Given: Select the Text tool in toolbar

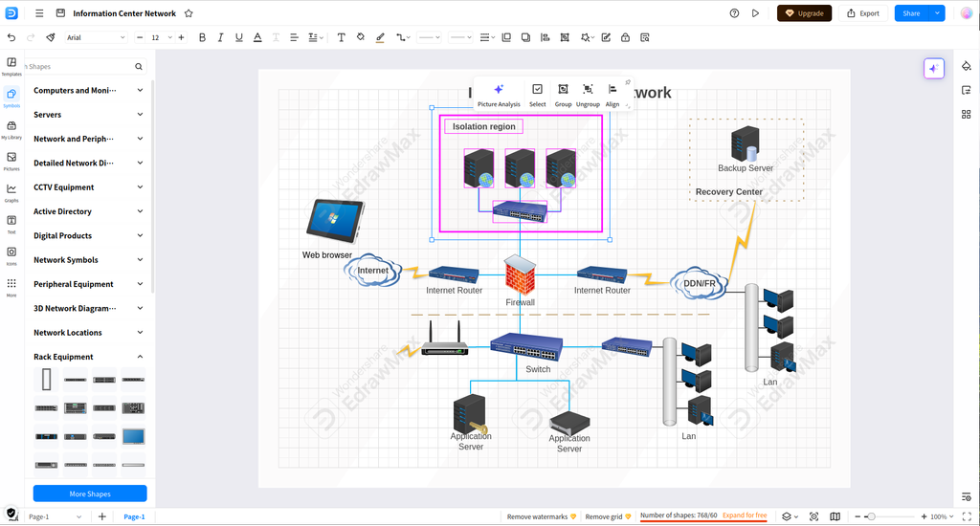Looking at the screenshot, I should tap(341, 37).
